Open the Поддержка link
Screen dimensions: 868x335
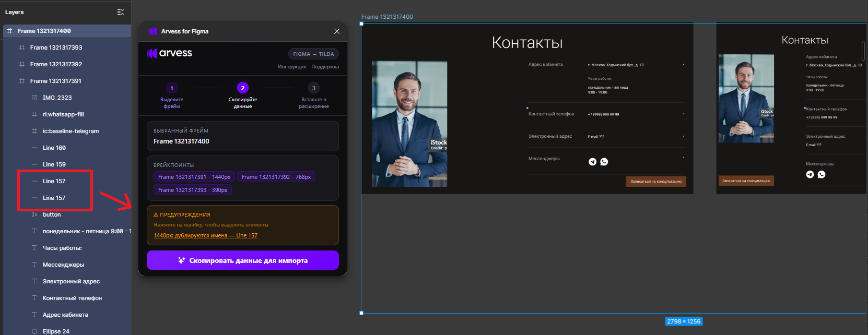click(325, 67)
